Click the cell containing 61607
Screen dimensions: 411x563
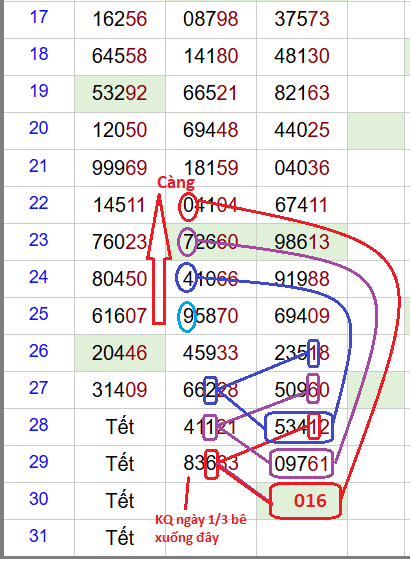point(120,316)
